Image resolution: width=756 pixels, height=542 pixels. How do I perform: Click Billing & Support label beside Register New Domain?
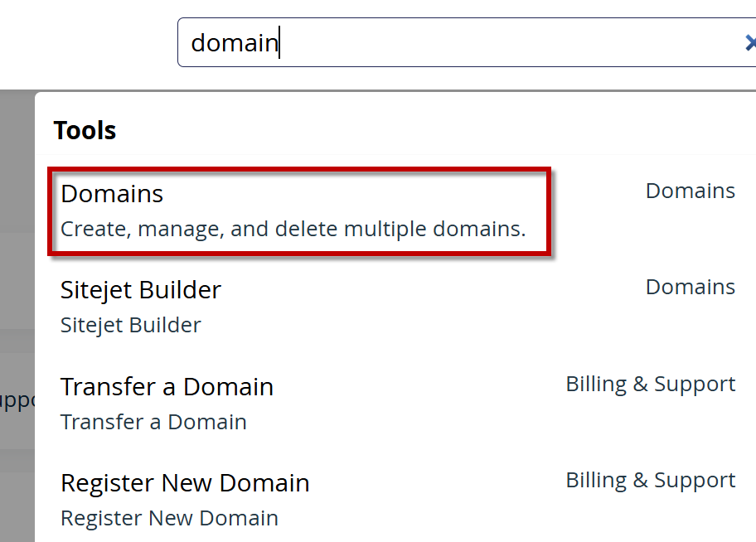(x=650, y=480)
